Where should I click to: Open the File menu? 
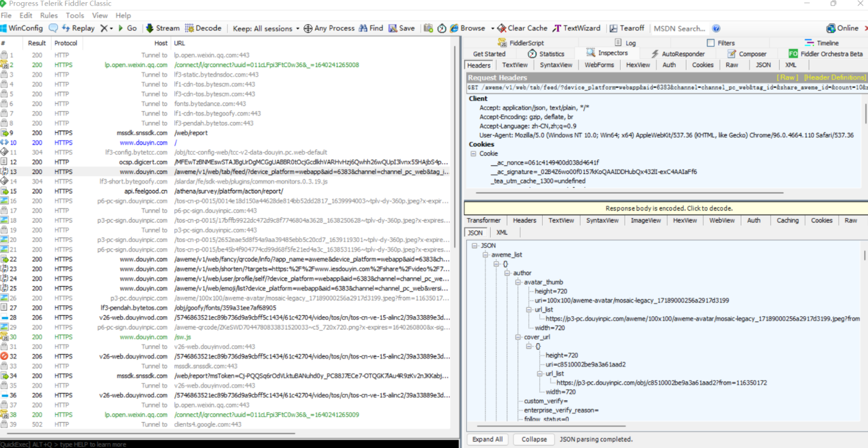pos(6,15)
